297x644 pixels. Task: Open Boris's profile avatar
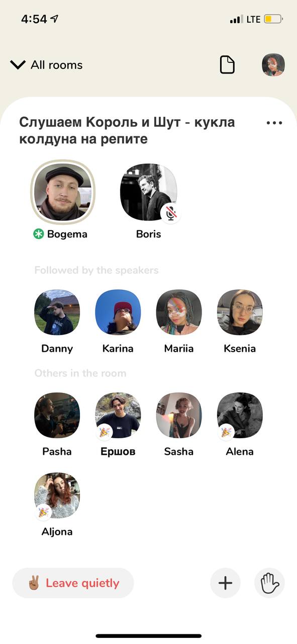[x=149, y=192]
